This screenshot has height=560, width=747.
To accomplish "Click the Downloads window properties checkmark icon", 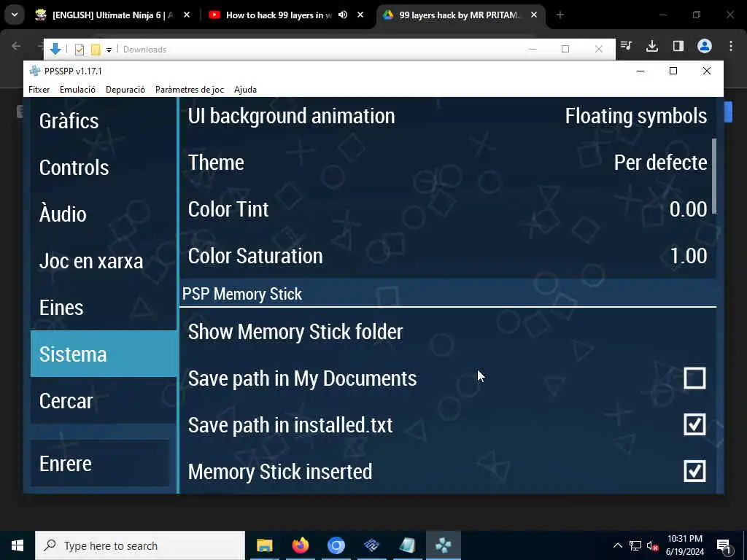I will [x=80, y=49].
